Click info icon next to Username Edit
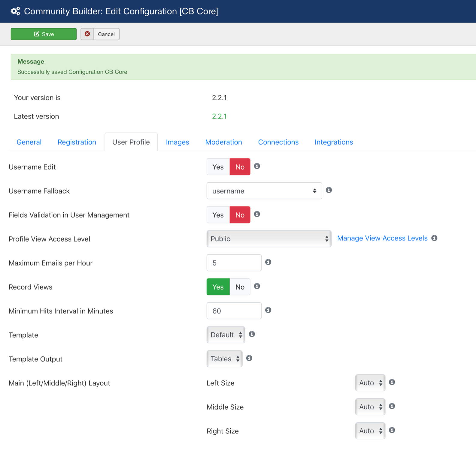This screenshot has height=450, width=476. click(257, 166)
